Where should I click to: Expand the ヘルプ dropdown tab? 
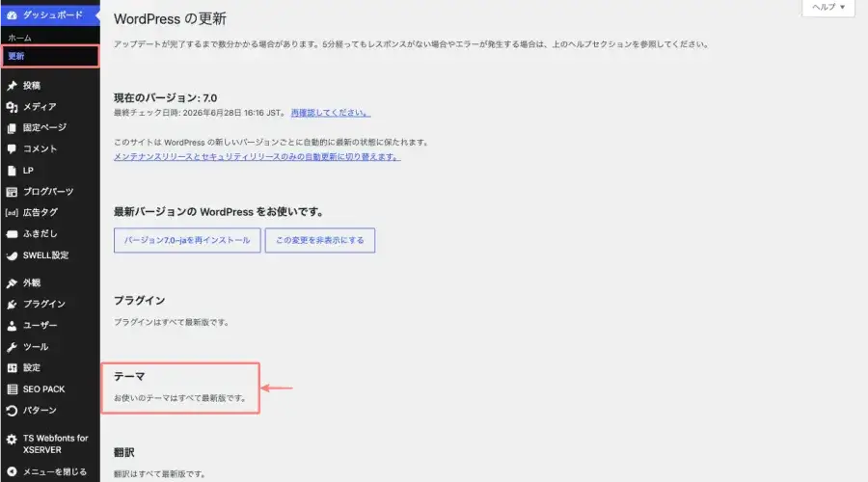(x=828, y=7)
